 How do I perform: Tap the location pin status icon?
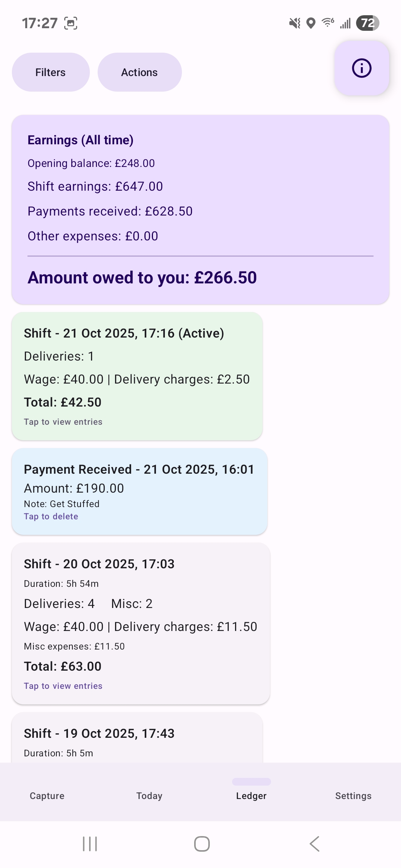[x=311, y=23]
